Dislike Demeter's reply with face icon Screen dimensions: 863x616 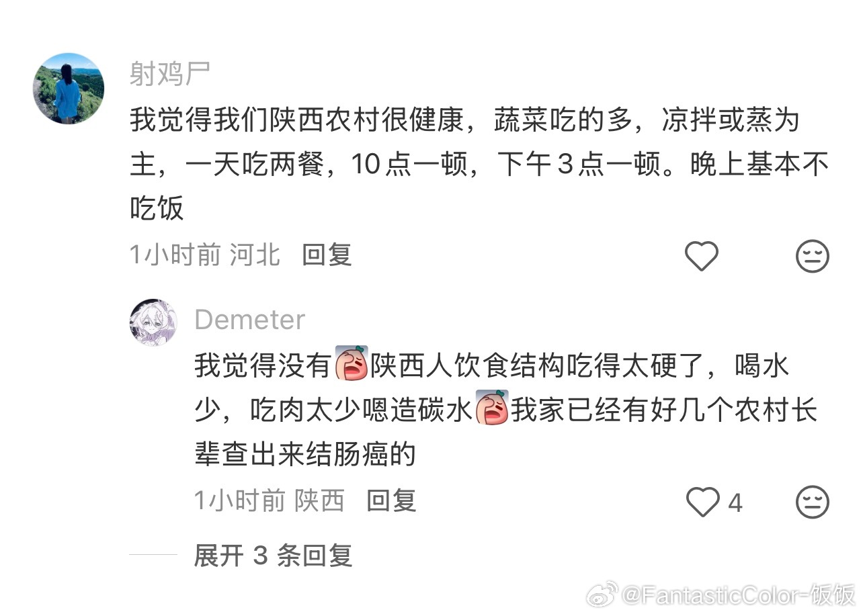point(813,502)
